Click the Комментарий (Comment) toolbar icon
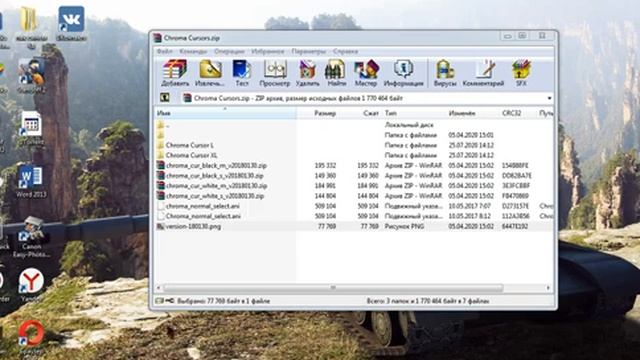Viewport: 640px width, 360px height. [x=483, y=73]
